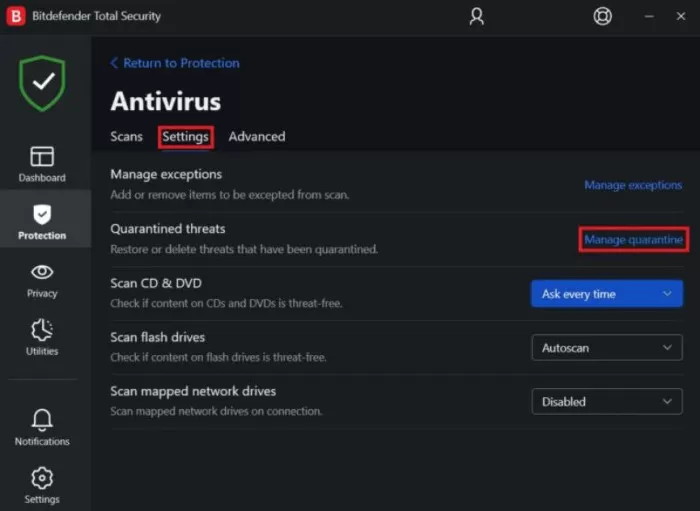Open the support lifebuoy icon
The image size is (700, 511).
[602, 17]
